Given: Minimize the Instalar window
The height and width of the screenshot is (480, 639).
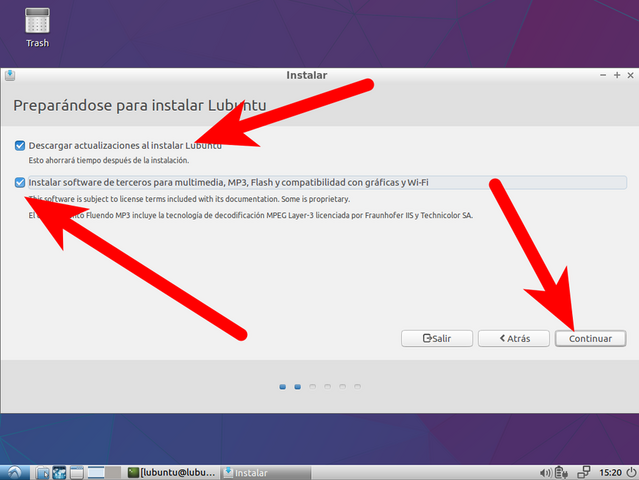Looking at the screenshot, I should [x=603, y=75].
